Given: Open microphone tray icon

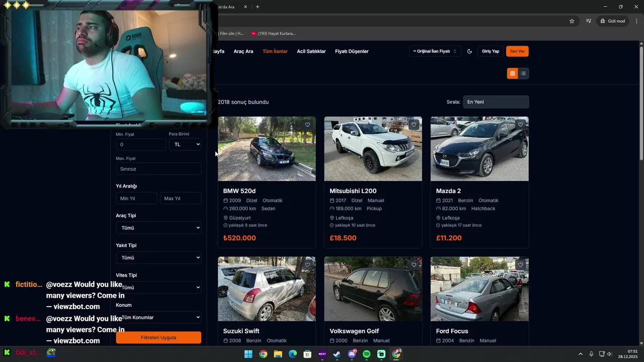Looking at the screenshot, I should click(x=591, y=354).
